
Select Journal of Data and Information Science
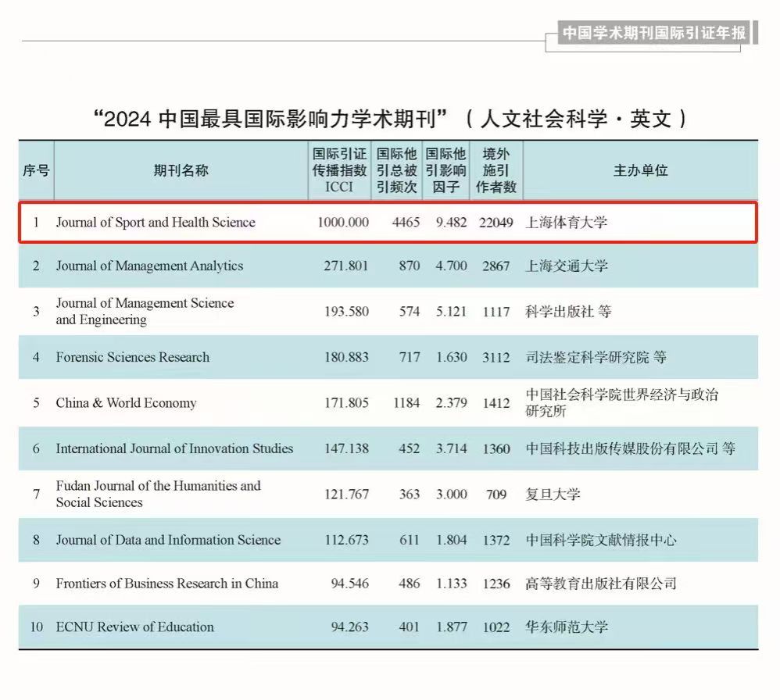click(x=168, y=541)
